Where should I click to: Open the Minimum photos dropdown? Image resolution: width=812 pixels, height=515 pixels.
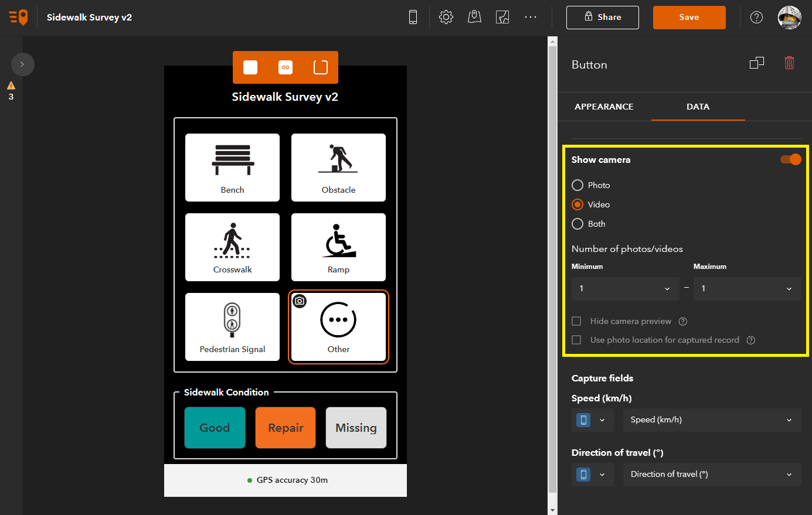625,288
